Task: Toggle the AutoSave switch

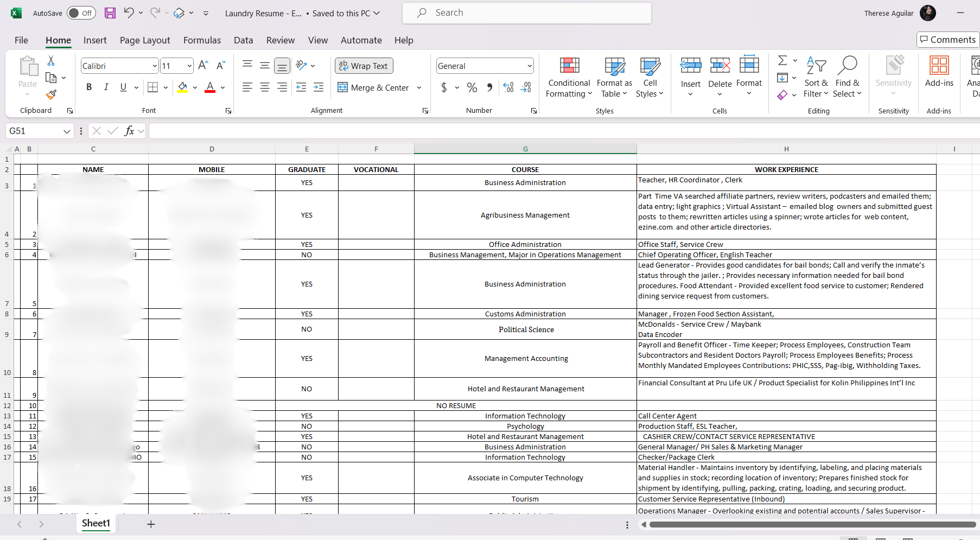Action: coord(81,13)
